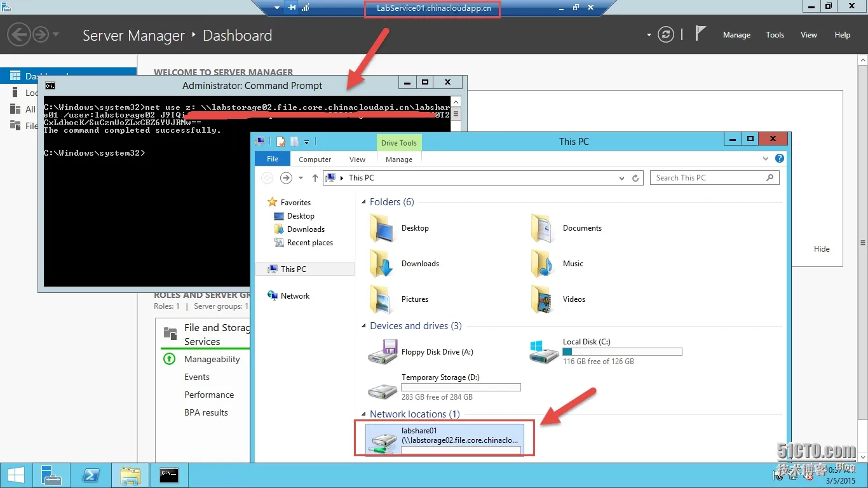Click the Search This PC field
Image resolution: width=868 pixels, height=488 pixels.
[x=714, y=178]
